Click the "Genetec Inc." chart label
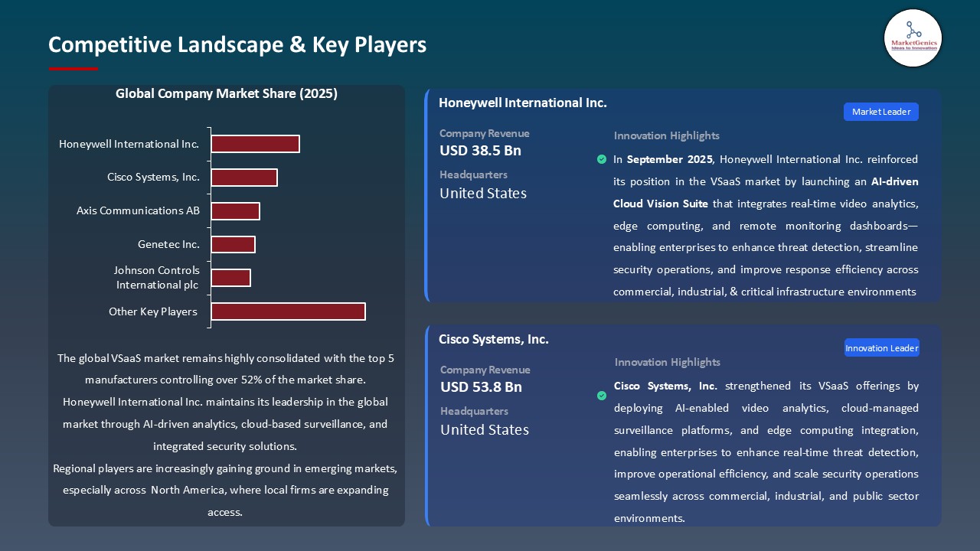This screenshot has width=980, height=551. [x=169, y=244]
